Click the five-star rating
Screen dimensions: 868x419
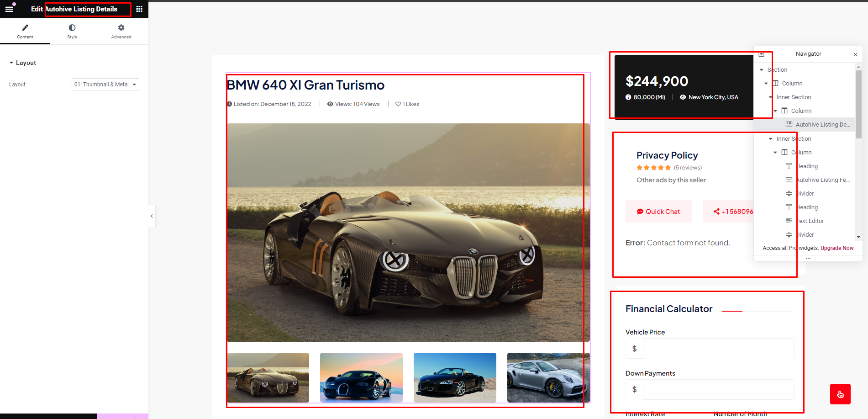point(654,168)
